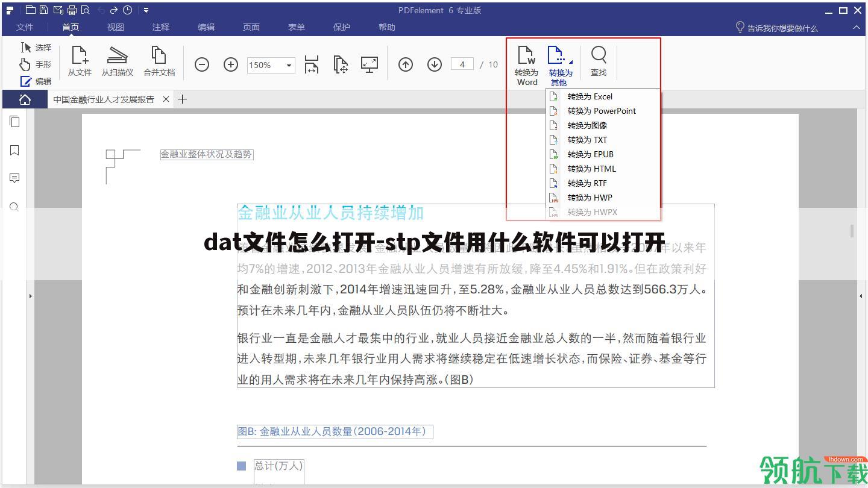Open the sidebar search panel icon
The image size is (868, 488).
pyautogui.click(x=14, y=207)
